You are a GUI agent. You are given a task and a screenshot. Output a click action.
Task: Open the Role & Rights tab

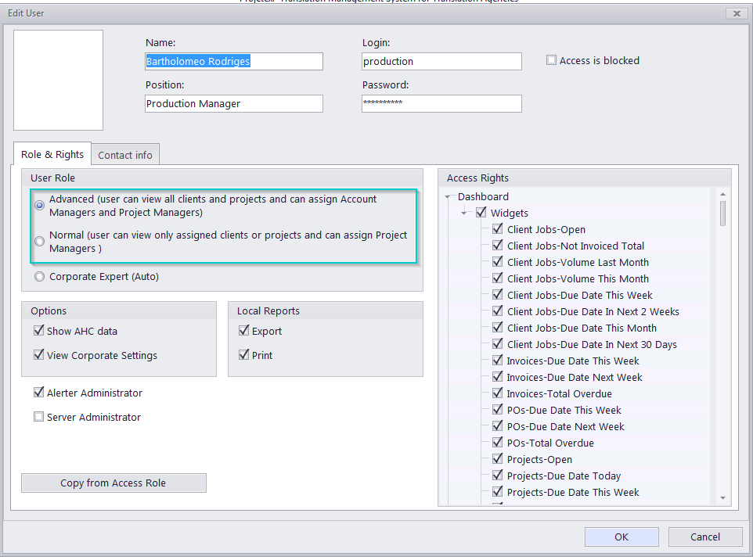pyautogui.click(x=52, y=154)
